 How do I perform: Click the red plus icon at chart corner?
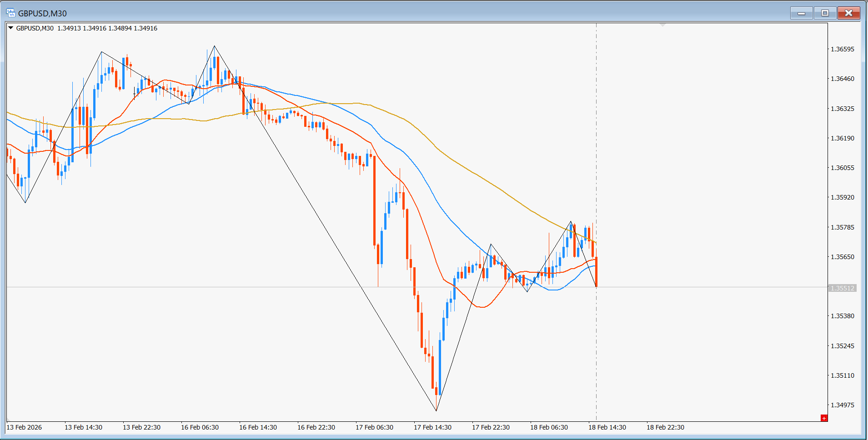click(x=823, y=418)
